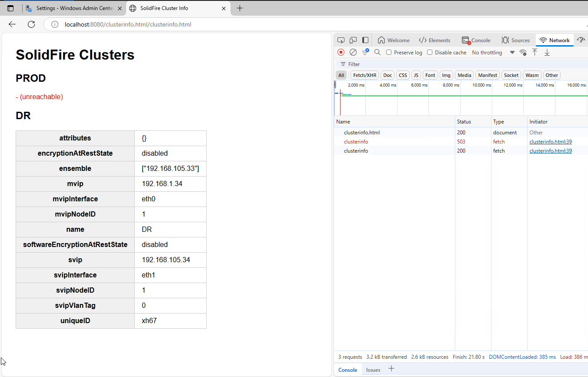Open initiator link of the 503 clusterinfo request
The width and height of the screenshot is (588, 377).
[550, 142]
